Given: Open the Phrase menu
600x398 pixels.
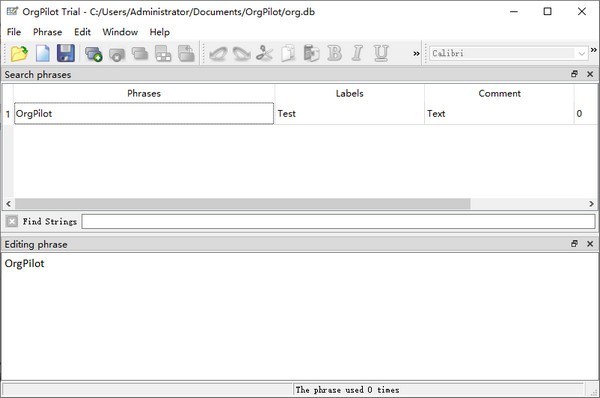Looking at the screenshot, I should [47, 32].
